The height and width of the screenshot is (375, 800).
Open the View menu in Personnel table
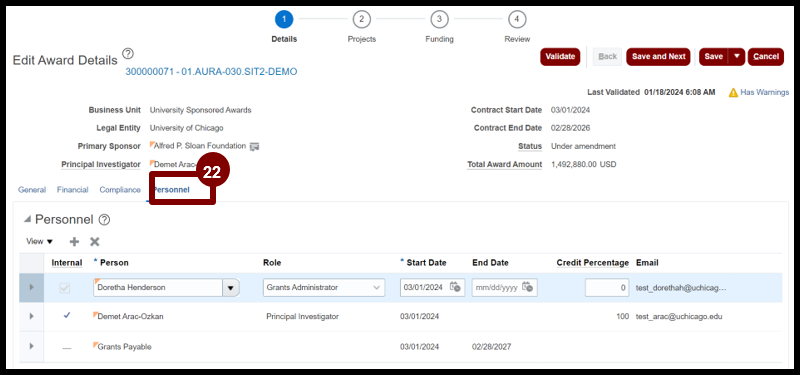39,241
